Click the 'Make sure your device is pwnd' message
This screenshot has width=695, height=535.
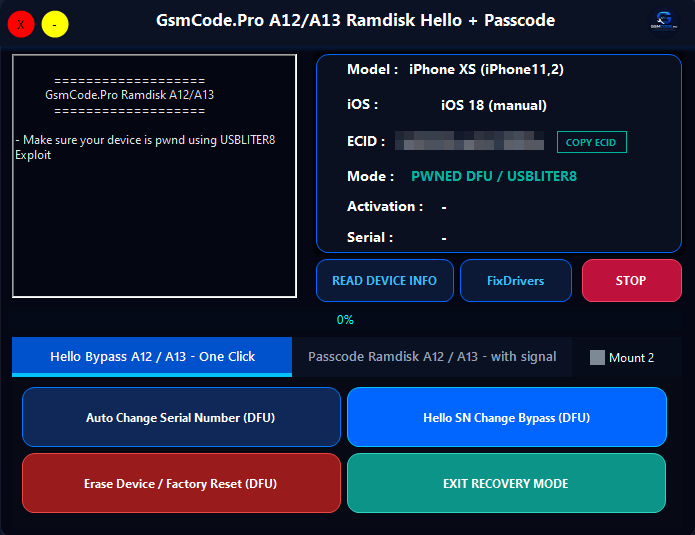(145, 147)
